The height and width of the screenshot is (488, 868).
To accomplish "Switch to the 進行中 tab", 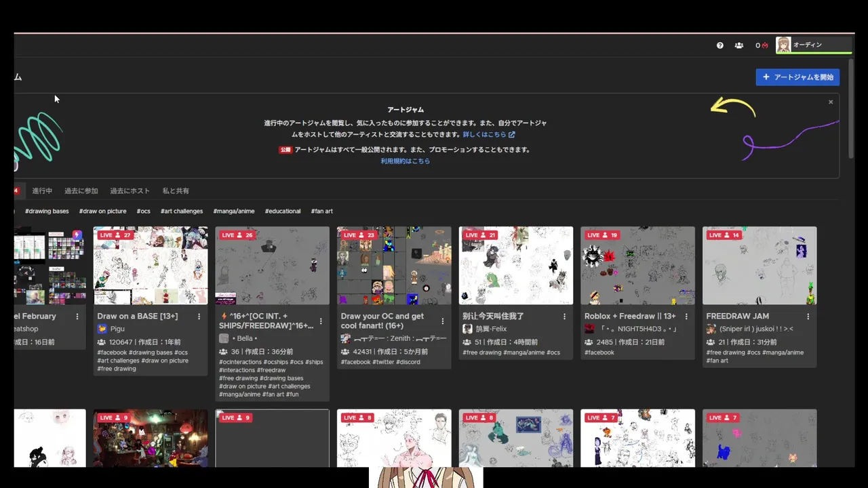I will click(x=42, y=191).
